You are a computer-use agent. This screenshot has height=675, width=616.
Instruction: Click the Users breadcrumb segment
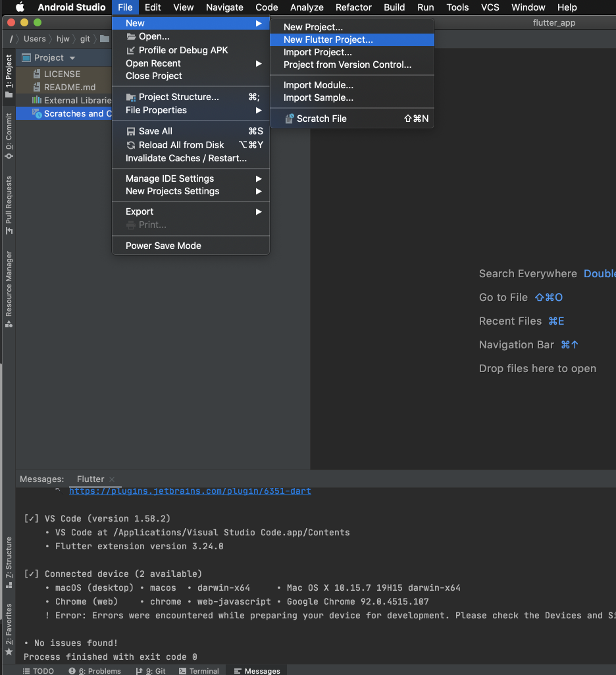(34, 39)
